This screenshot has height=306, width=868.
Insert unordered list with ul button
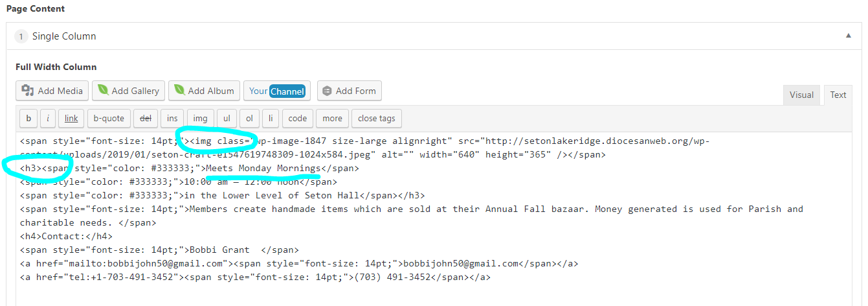click(226, 119)
